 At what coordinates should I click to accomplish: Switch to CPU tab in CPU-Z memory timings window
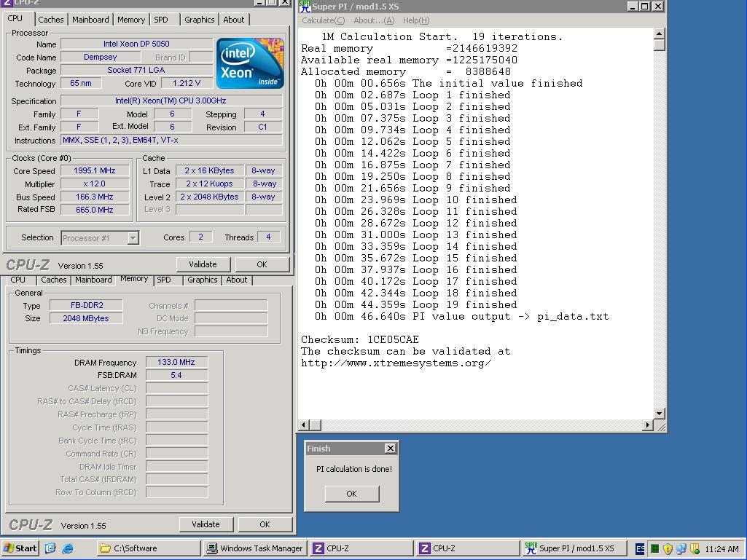pyautogui.click(x=17, y=280)
